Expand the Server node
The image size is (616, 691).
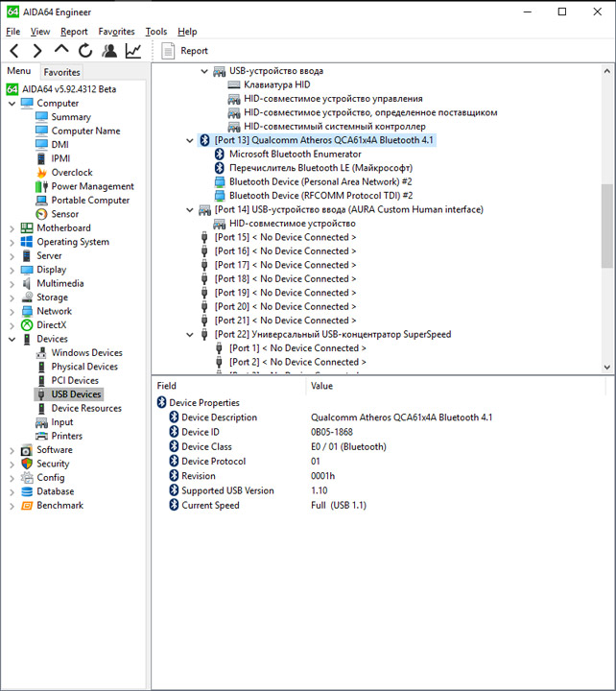[12, 256]
